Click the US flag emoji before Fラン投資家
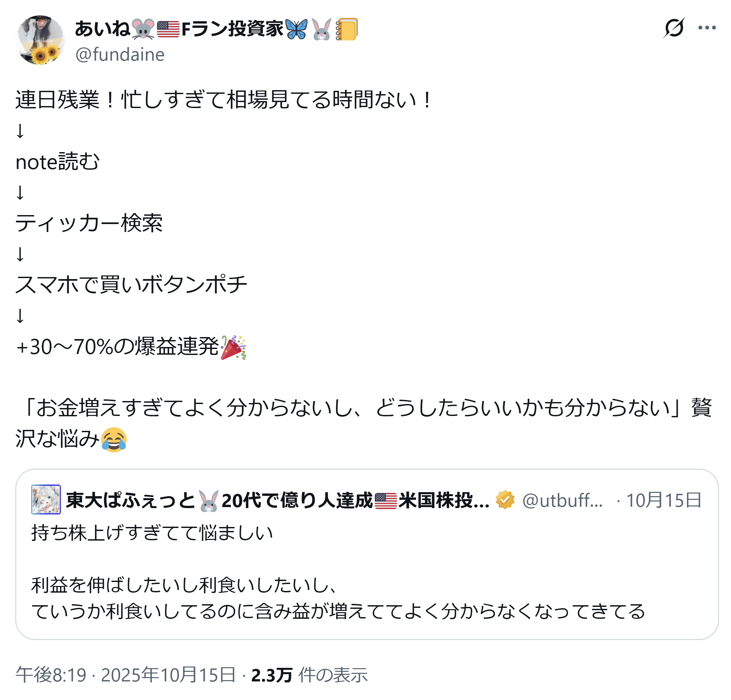 [x=168, y=29]
